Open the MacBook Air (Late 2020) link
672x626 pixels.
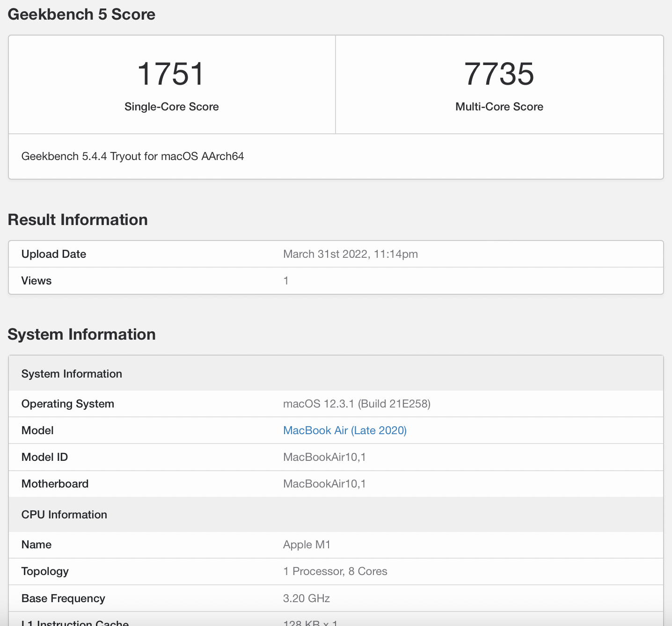345,430
